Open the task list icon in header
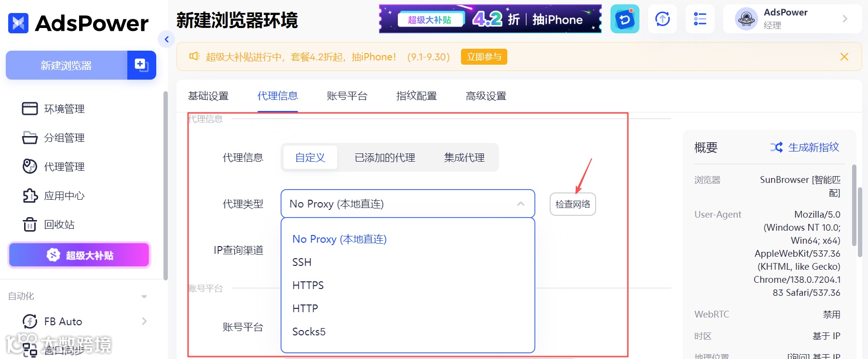The image size is (868, 359). [700, 19]
